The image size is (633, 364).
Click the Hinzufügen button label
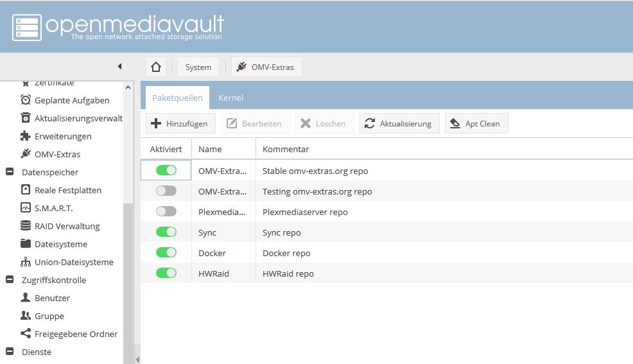click(187, 123)
